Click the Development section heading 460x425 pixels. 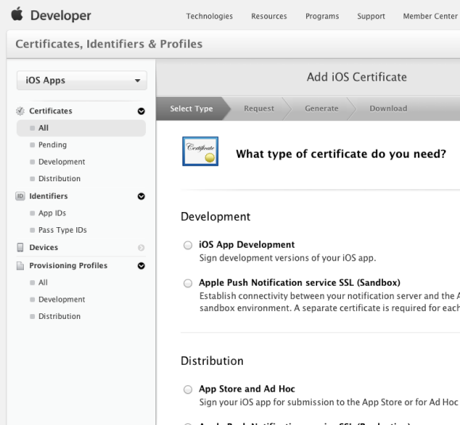(x=215, y=217)
